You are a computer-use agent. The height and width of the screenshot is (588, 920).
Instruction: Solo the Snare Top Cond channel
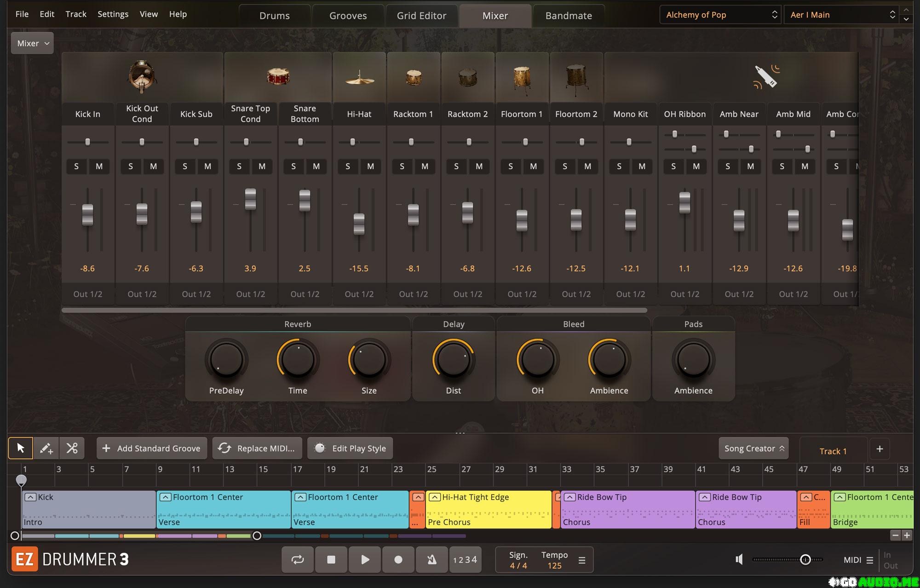click(x=239, y=167)
